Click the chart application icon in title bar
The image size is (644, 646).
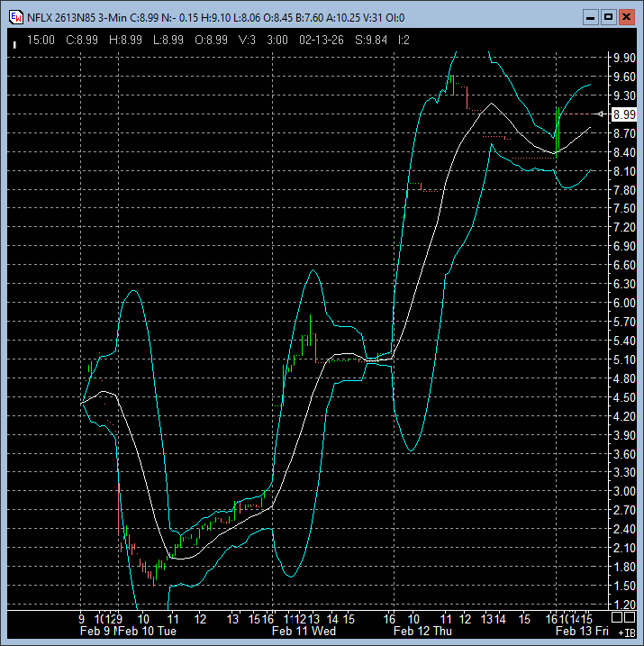tap(14, 17)
